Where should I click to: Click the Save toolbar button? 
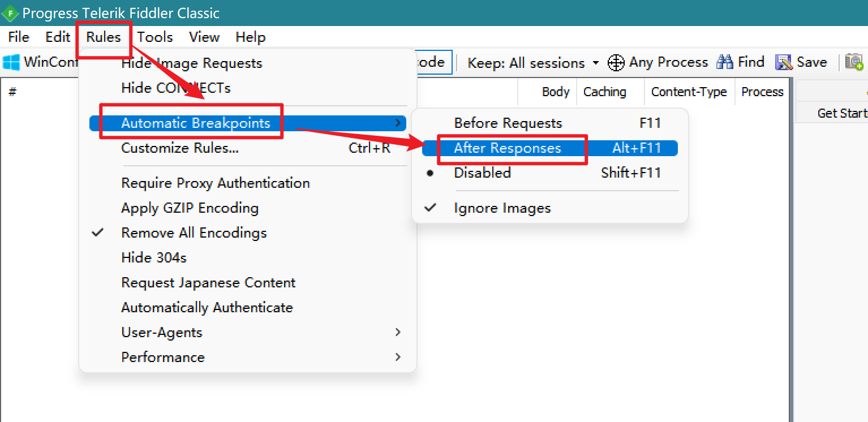pyautogui.click(x=801, y=62)
